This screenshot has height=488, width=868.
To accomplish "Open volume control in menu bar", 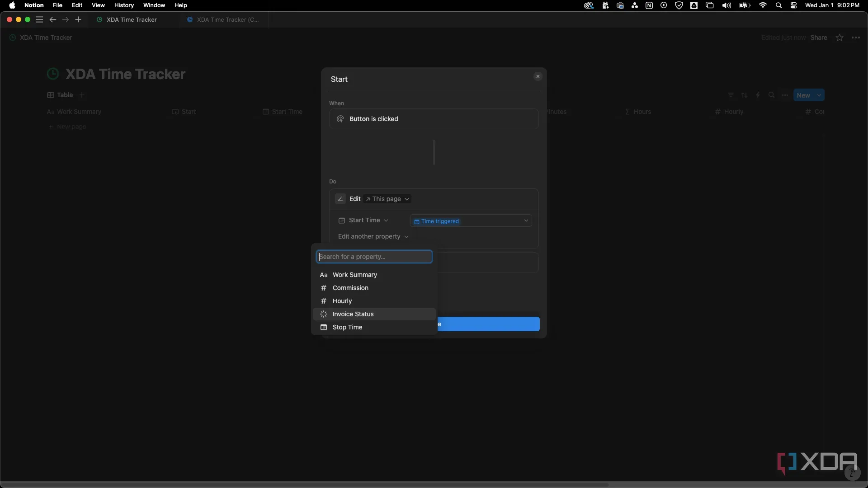I will 726,5.
